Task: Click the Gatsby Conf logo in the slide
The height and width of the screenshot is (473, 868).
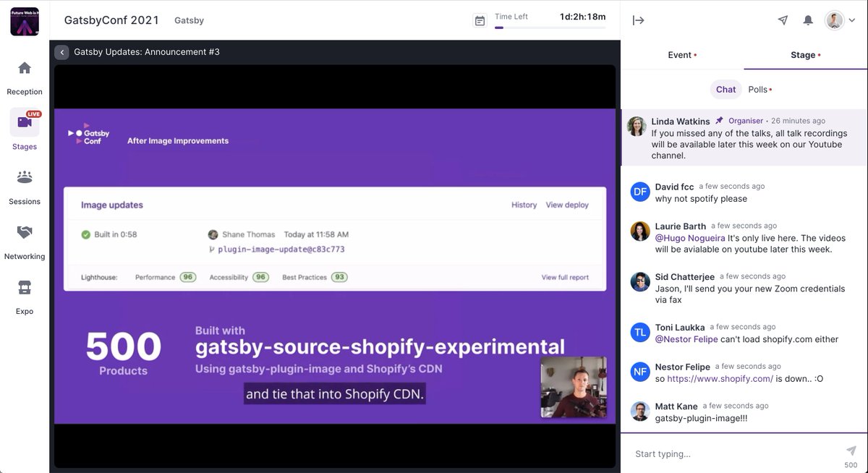Action: 89,134
